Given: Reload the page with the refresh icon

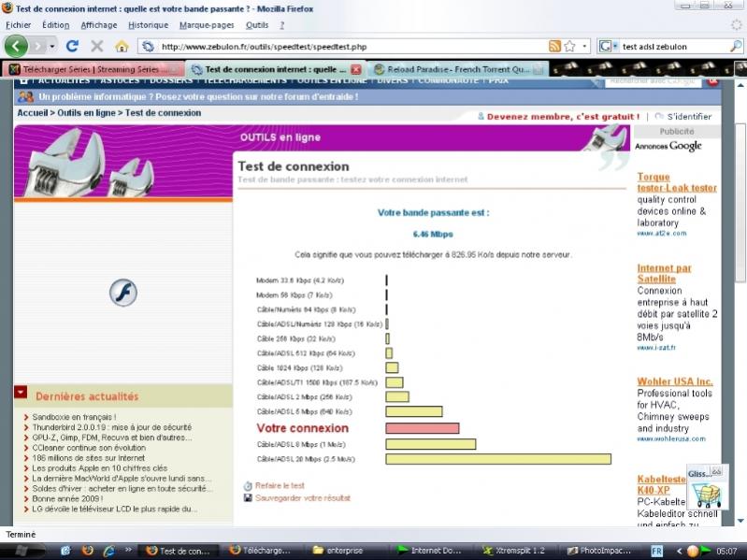Looking at the screenshot, I should coord(72,46).
